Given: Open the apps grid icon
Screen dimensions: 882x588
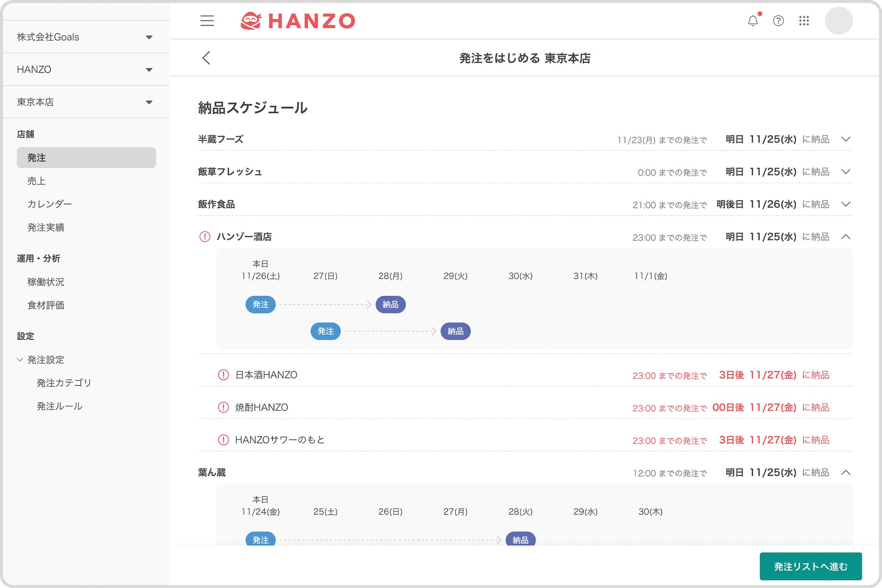Looking at the screenshot, I should point(804,21).
